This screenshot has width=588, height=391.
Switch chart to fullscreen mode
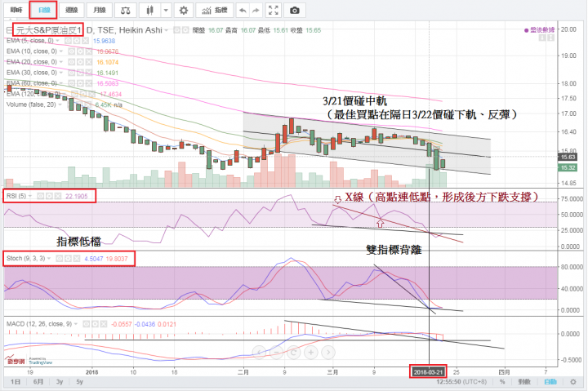pos(274,11)
